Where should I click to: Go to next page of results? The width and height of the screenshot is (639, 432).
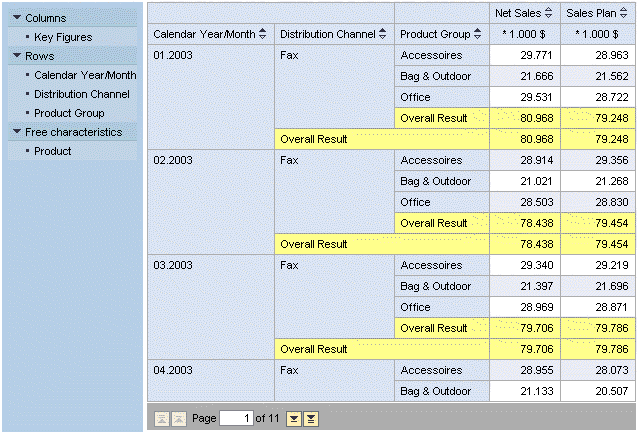coord(294,417)
